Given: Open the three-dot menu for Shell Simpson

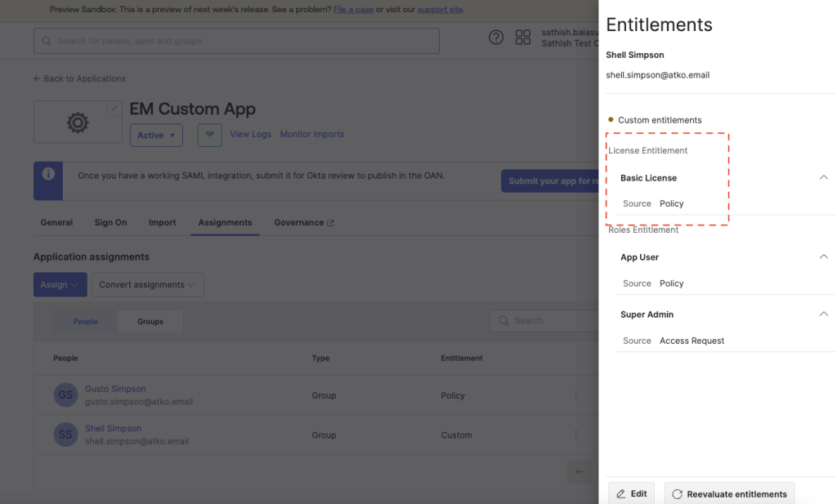Looking at the screenshot, I should coord(575,435).
